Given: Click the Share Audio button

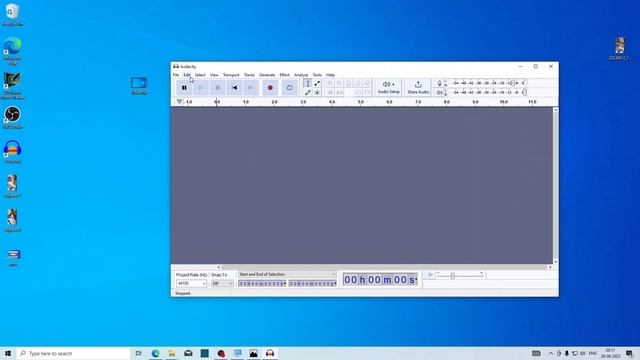Looking at the screenshot, I should click(x=418, y=87).
